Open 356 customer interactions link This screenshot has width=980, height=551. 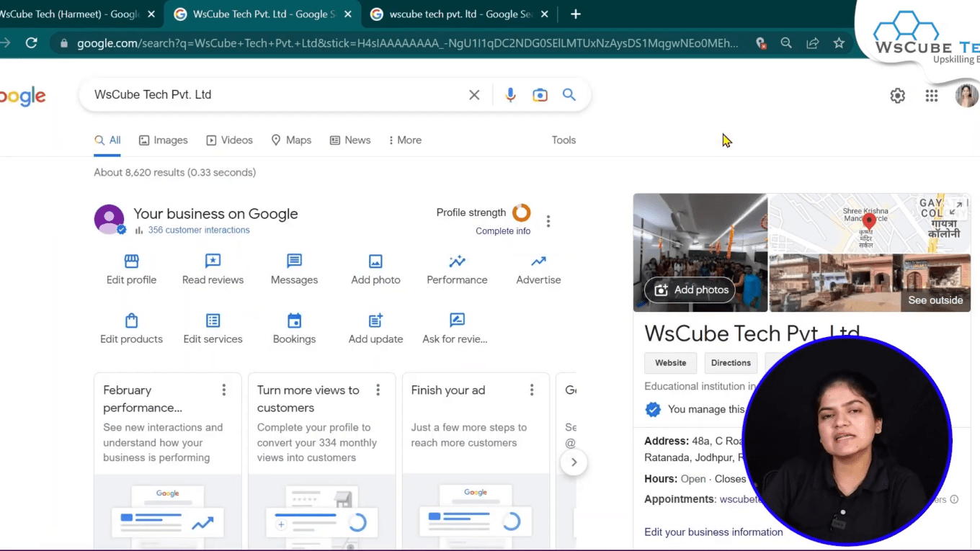point(199,230)
